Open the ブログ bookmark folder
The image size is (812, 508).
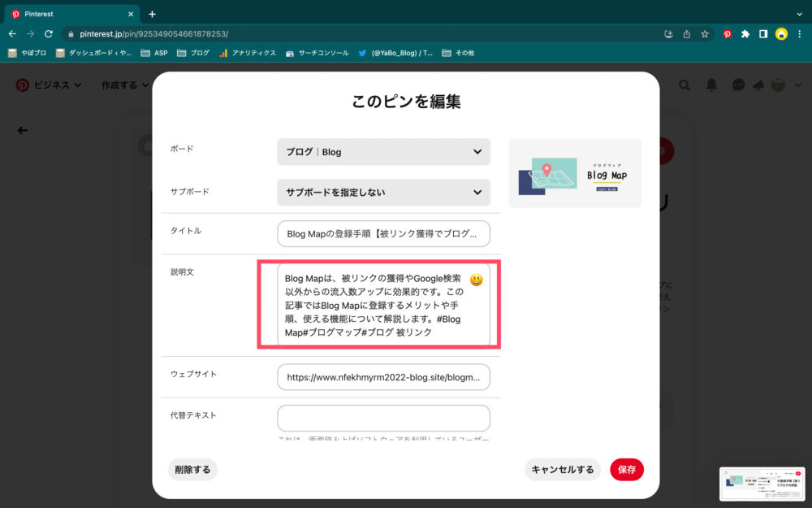193,53
